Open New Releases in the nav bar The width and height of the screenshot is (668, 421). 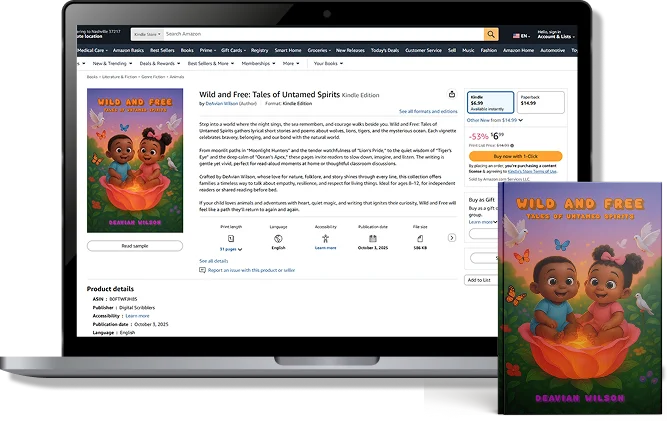coord(350,50)
